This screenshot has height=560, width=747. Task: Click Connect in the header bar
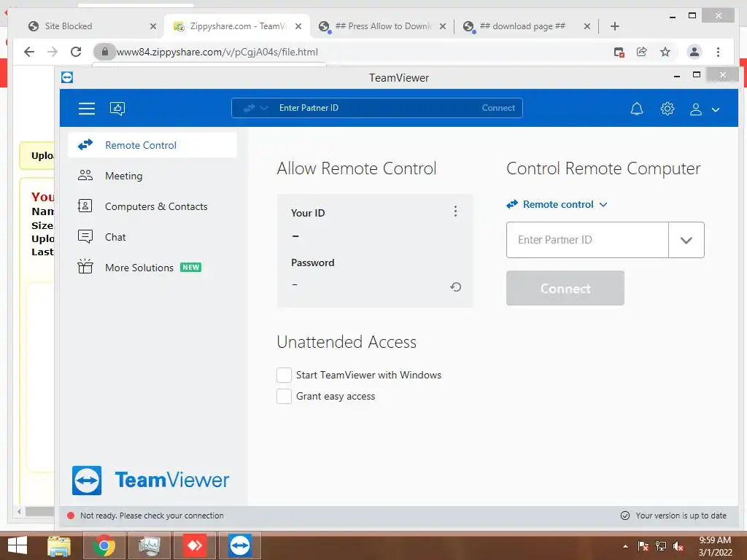[x=498, y=108]
